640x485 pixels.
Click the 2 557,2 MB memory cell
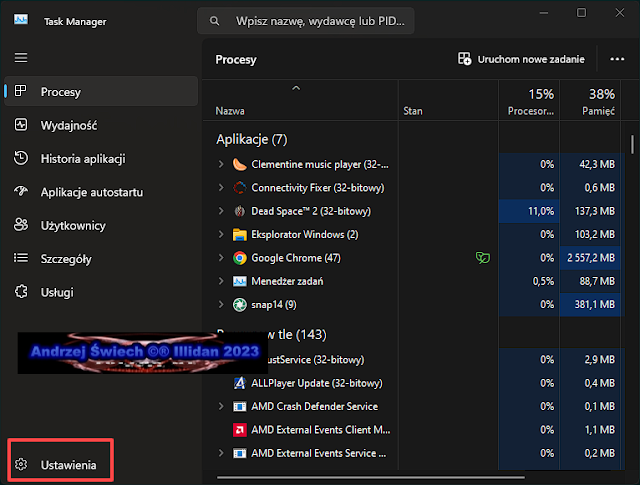[590, 258]
